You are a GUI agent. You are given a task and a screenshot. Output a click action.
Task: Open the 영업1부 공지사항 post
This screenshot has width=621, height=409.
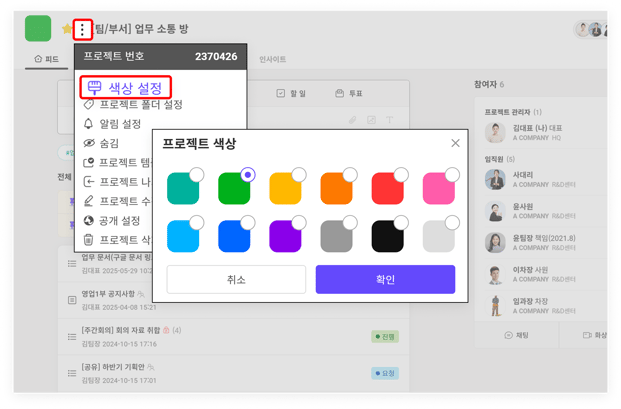pyautogui.click(x=108, y=294)
